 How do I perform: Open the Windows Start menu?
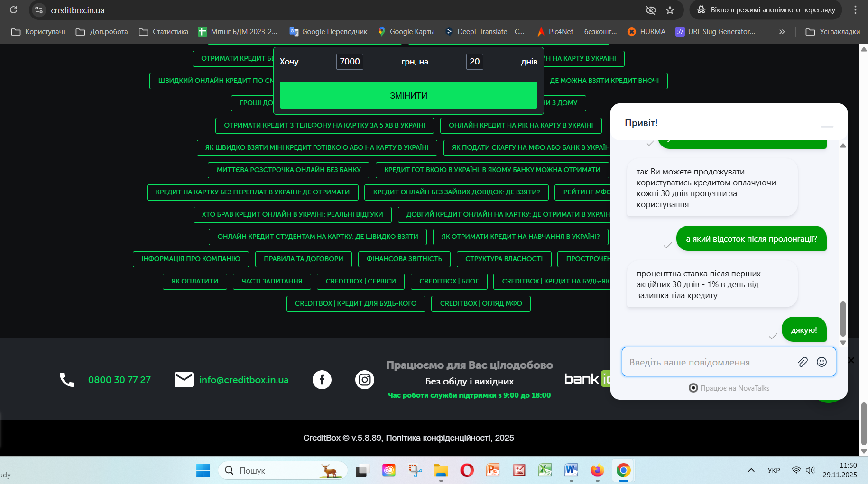[x=203, y=470]
